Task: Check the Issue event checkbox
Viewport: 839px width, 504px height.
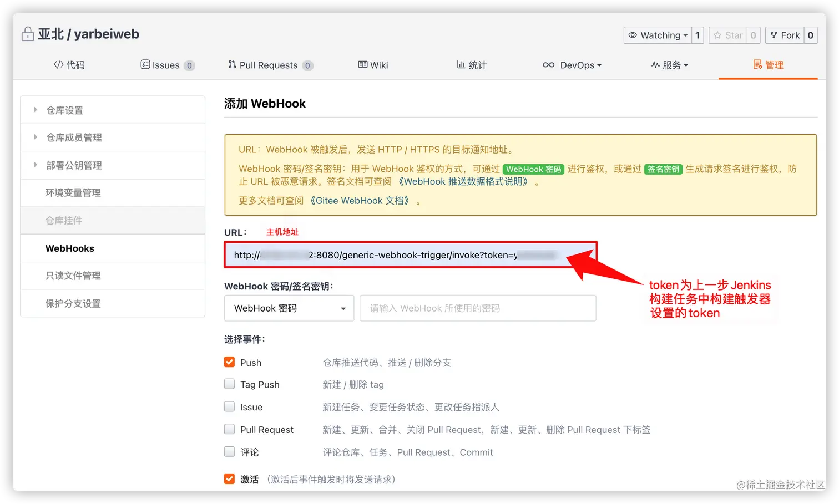Action: click(x=229, y=406)
